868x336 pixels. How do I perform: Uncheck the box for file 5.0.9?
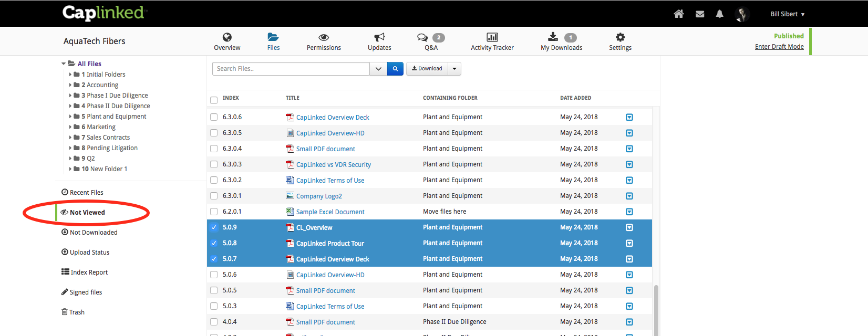pos(214,227)
